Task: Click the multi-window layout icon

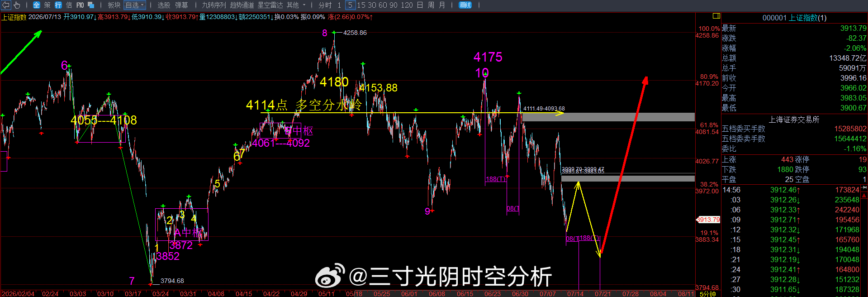Action: pos(91,5)
